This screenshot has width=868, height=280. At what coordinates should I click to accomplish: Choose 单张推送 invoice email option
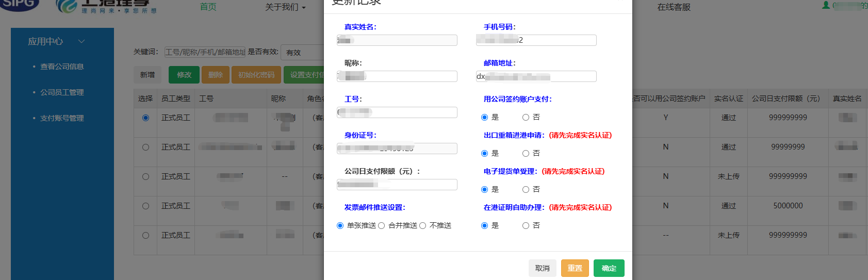340,226
